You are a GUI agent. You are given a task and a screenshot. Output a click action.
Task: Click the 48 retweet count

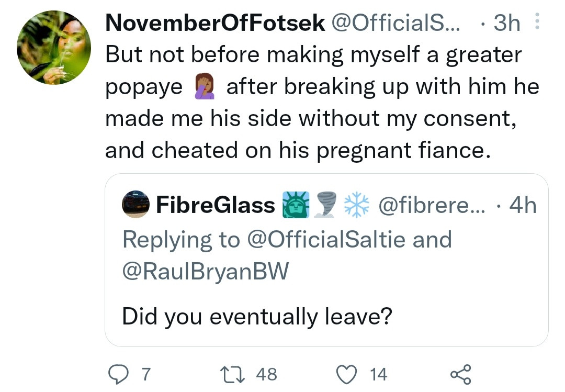266,374
